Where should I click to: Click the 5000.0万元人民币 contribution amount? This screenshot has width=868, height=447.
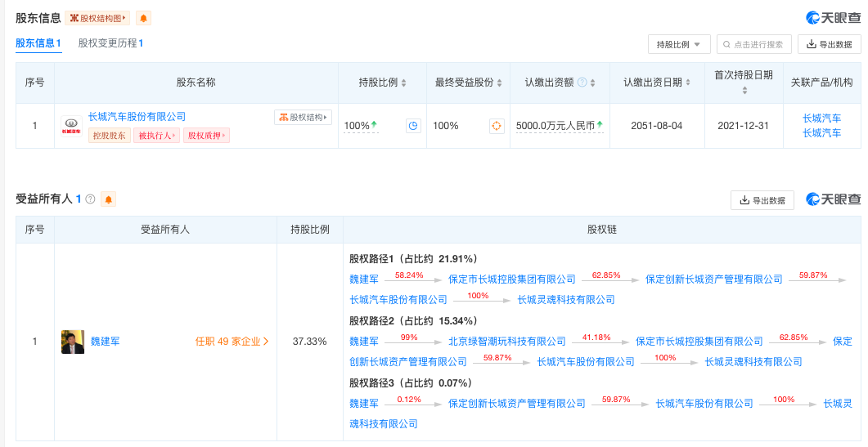coord(555,126)
